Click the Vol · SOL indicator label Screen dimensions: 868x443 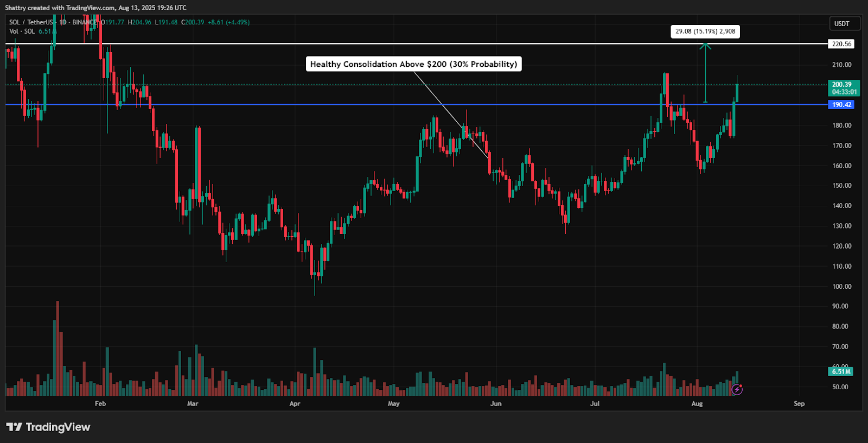click(x=22, y=31)
